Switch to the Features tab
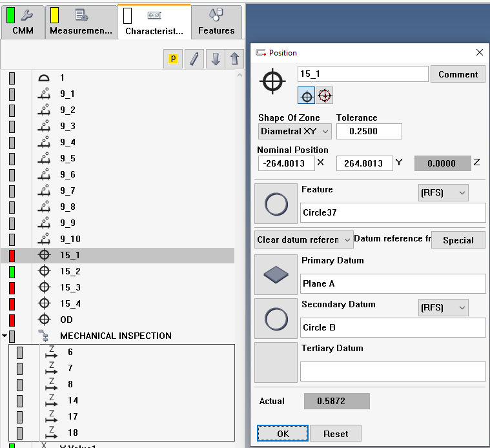 point(216,23)
